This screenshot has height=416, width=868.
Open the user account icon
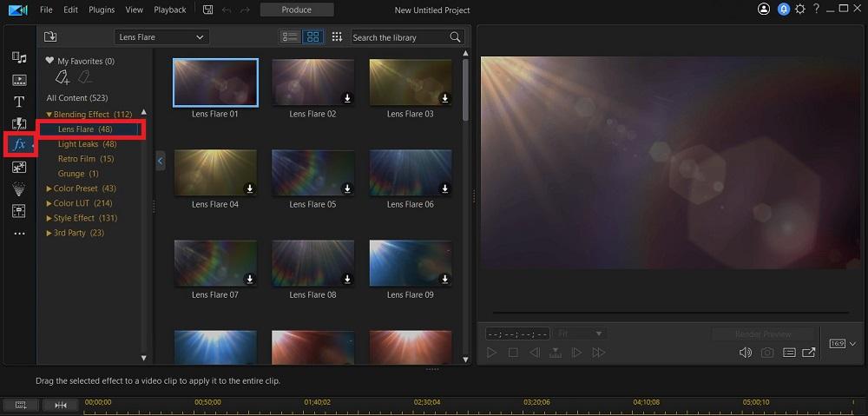pyautogui.click(x=764, y=10)
